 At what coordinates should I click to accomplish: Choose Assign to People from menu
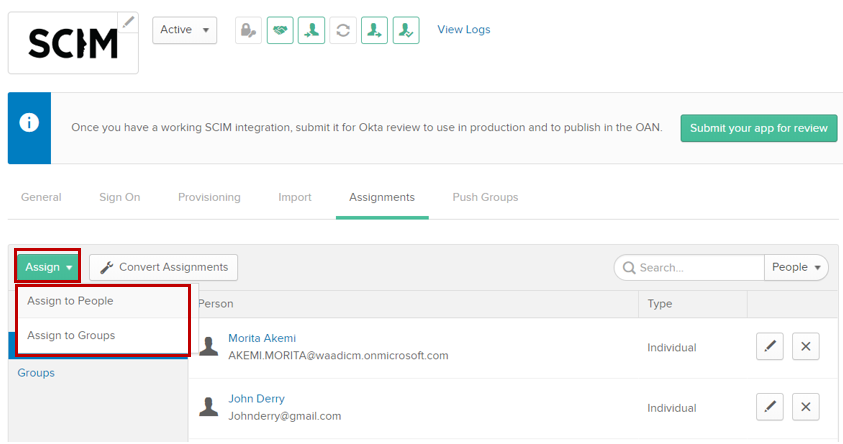pos(70,301)
